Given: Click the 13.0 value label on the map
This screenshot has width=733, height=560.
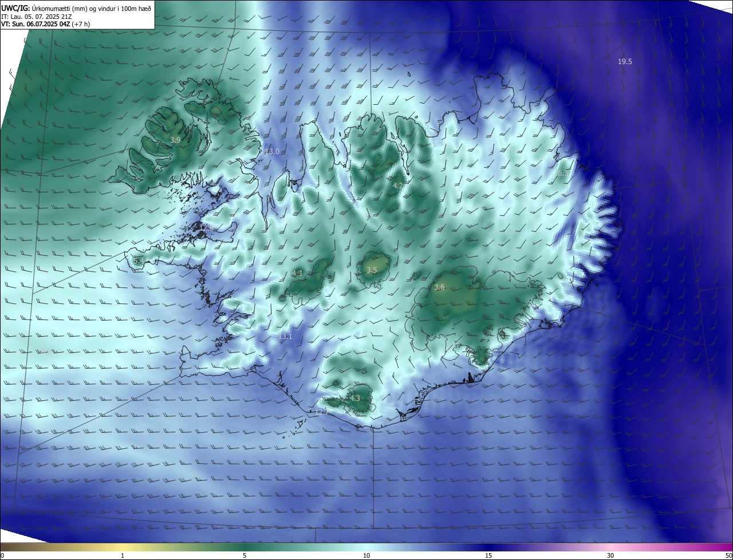Looking at the screenshot, I should click(x=272, y=152).
